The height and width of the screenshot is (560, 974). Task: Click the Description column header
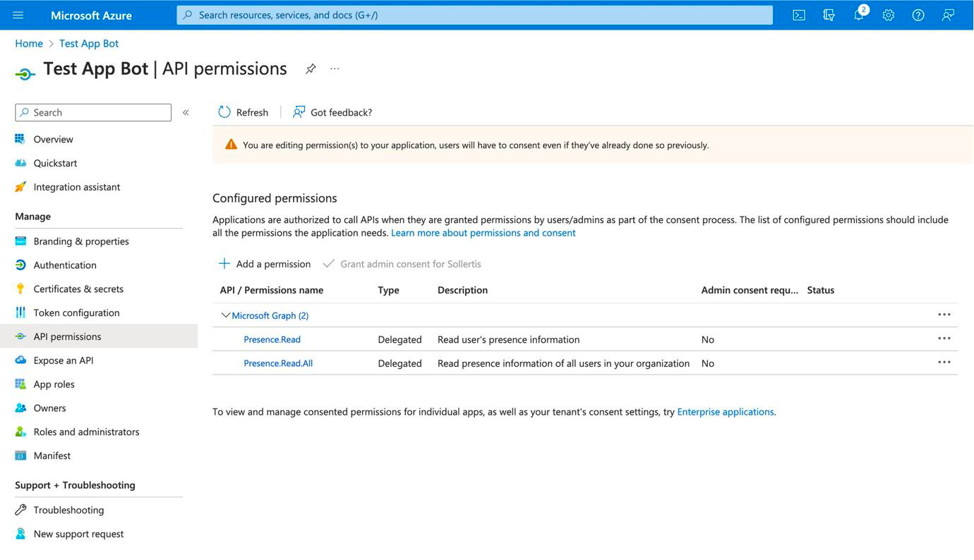pos(462,290)
